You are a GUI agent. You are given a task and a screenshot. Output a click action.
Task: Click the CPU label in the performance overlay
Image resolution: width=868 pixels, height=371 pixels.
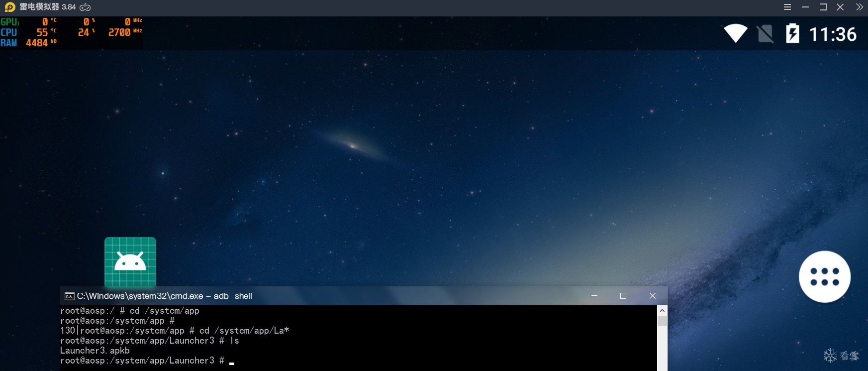(x=9, y=32)
